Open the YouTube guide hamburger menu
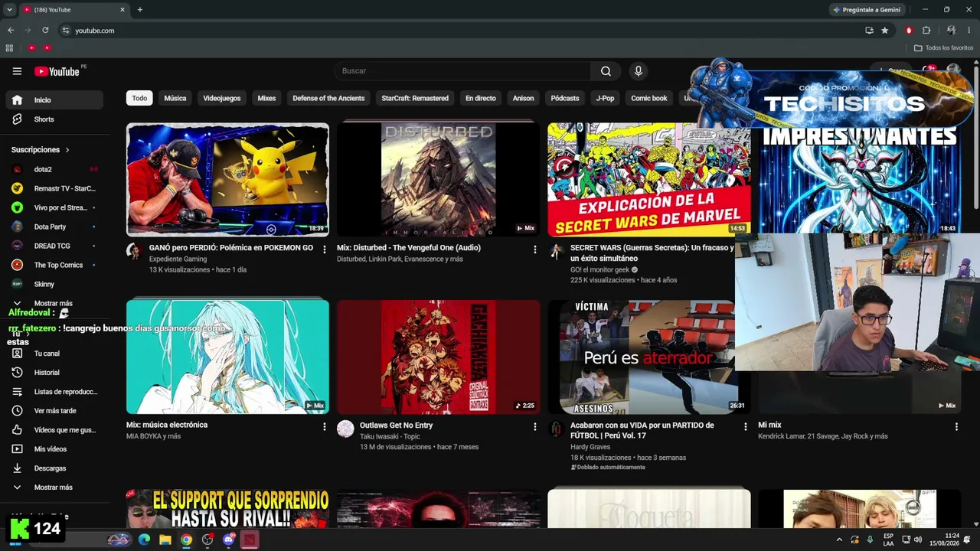The image size is (980, 551). point(17,71)
